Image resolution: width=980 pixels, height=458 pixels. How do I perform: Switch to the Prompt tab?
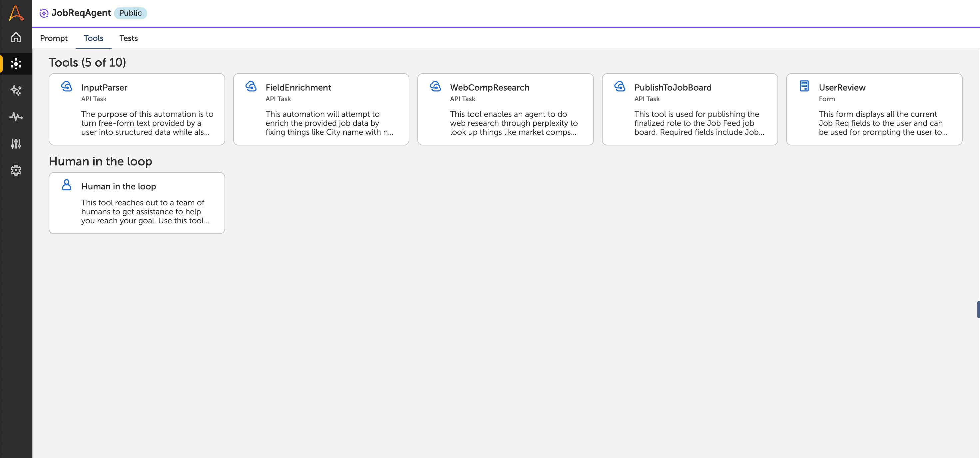54,38
